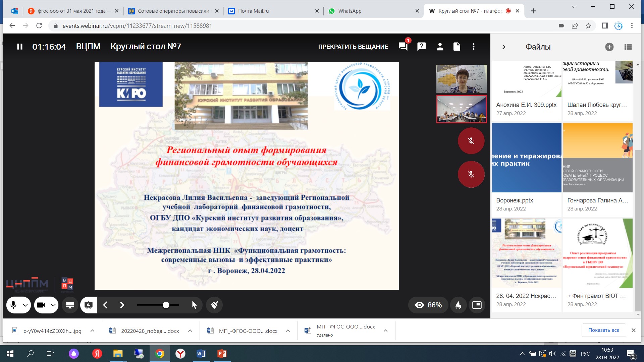Open Chrome three-dot menu
Viewport: 644px width, 362px height.
632,26
